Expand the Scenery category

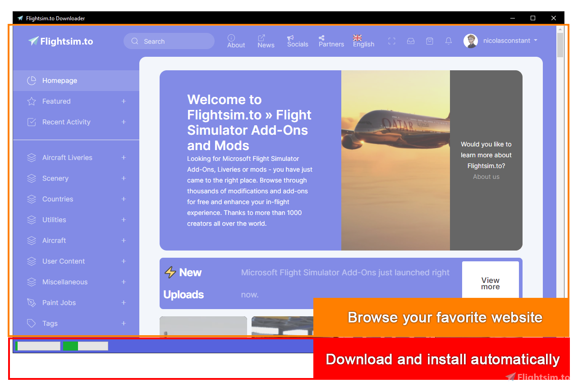click(124, 178)
